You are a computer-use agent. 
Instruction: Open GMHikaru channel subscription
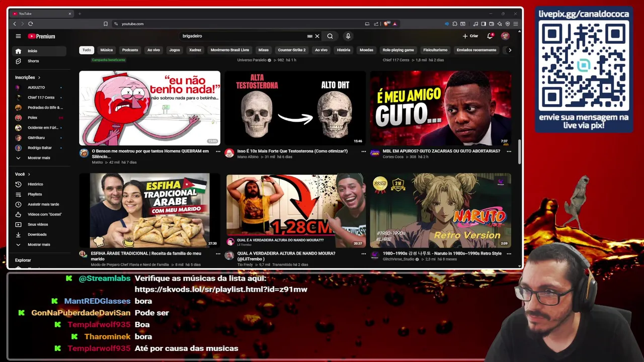click(39, 138)
